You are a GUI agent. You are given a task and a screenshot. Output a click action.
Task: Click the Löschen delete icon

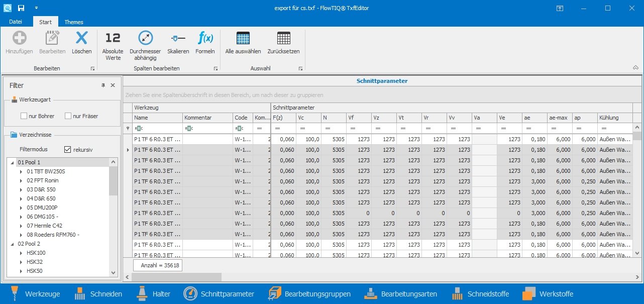tap(81, 39)
